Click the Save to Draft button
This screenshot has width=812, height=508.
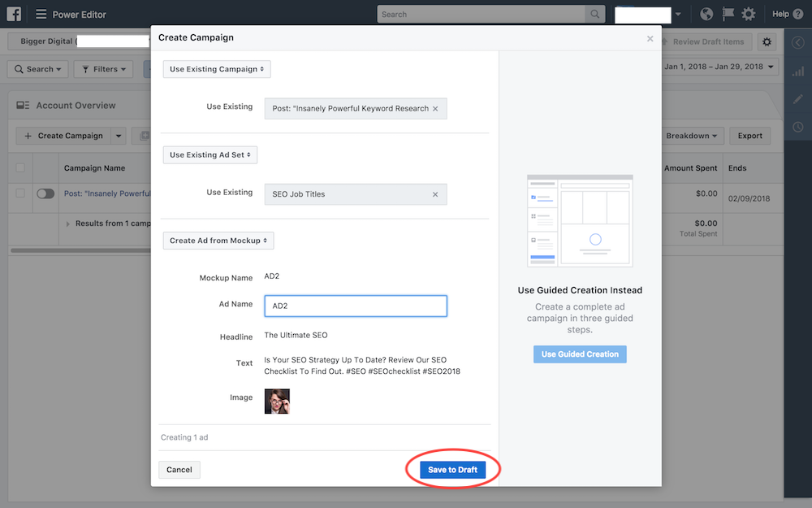(452, 470)
